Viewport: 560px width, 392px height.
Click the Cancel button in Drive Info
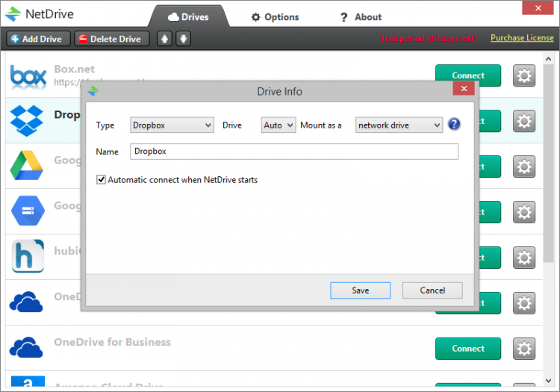point(432,290)
